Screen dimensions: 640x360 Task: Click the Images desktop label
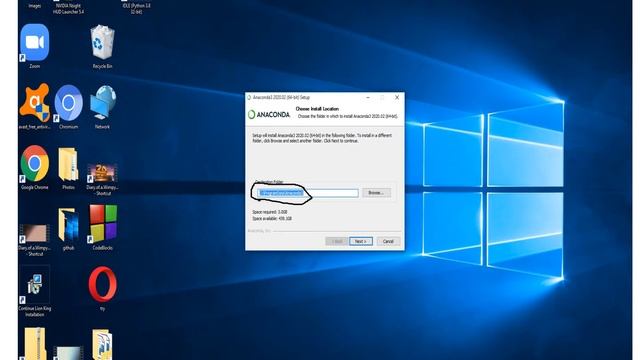tap(35, 6)
